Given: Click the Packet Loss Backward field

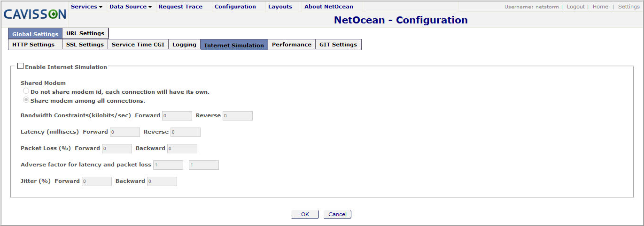Looking at the screenshot, I should click(x=182, y=149).
